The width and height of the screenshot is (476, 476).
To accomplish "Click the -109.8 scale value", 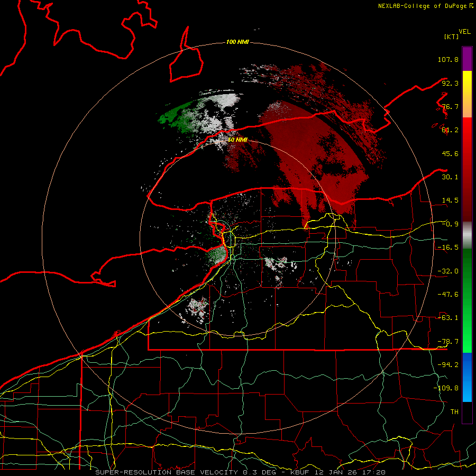I will pos(446,388).
